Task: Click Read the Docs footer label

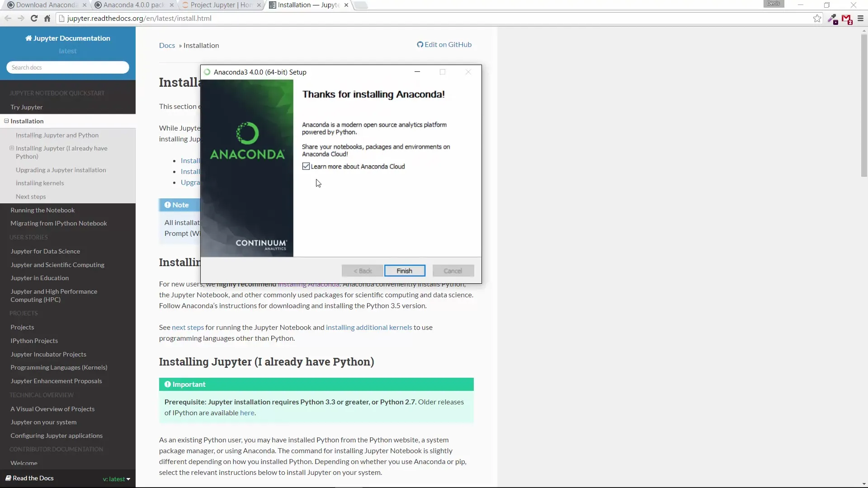Action: click(x=29, y=478)
